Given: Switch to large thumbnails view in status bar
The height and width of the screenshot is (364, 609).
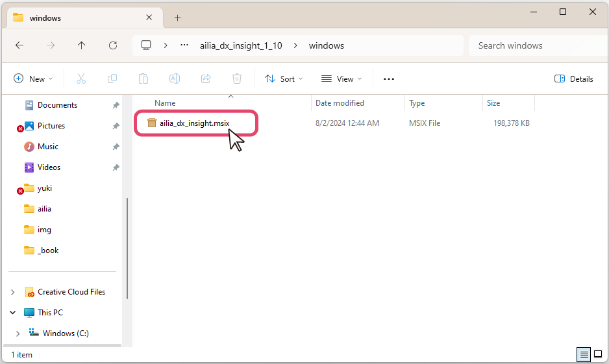Looking at the screenshot, I should pos(598,354).
